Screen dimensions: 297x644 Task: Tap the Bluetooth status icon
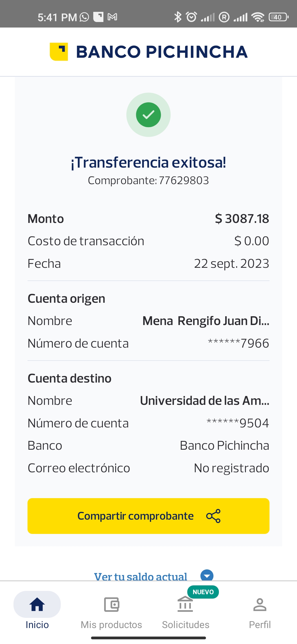[x=178, y=17]
